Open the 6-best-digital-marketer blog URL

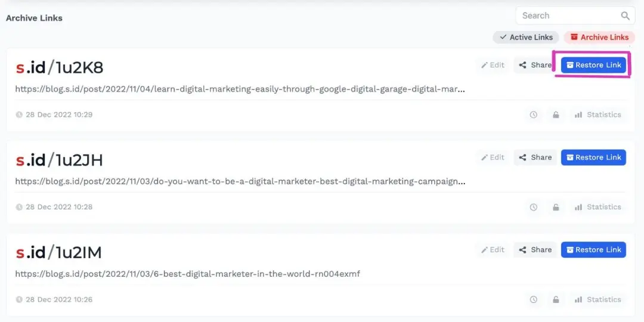187,274
